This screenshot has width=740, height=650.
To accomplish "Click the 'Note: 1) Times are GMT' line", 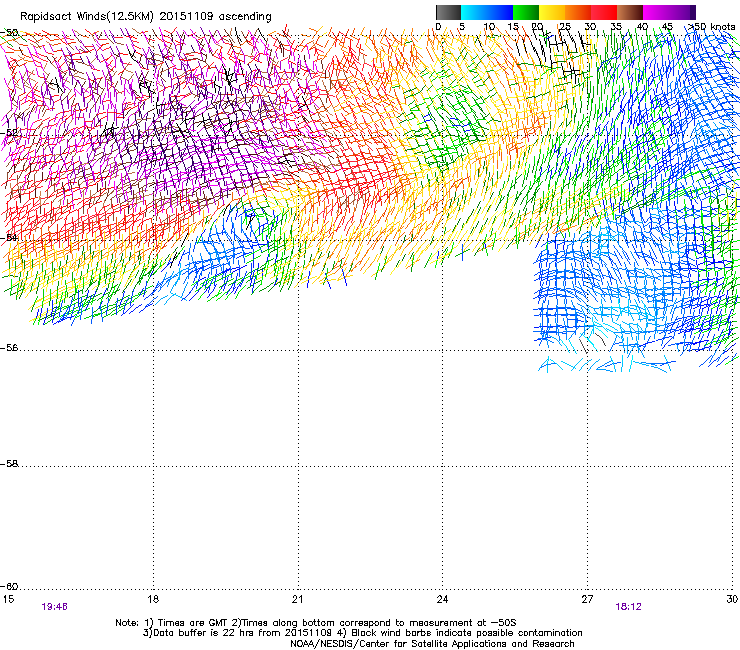I will click(316, 623).
